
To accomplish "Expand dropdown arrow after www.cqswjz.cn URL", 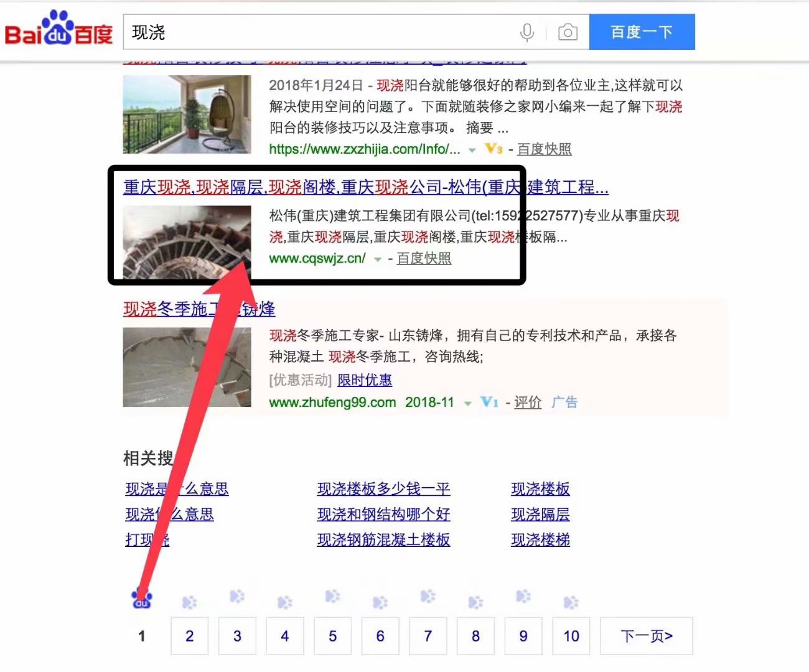I will pos(377,259).
